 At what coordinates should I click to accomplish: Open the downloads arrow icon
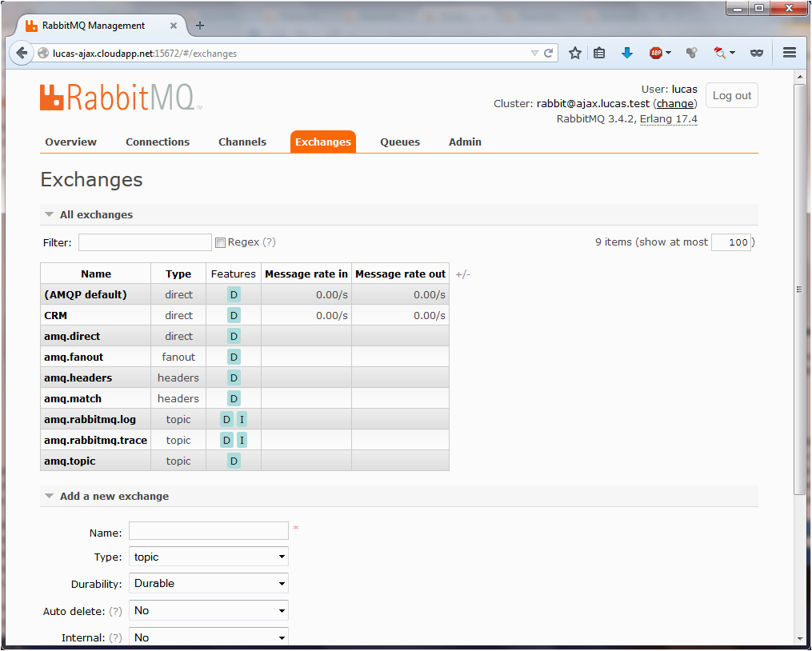point(627,53)
